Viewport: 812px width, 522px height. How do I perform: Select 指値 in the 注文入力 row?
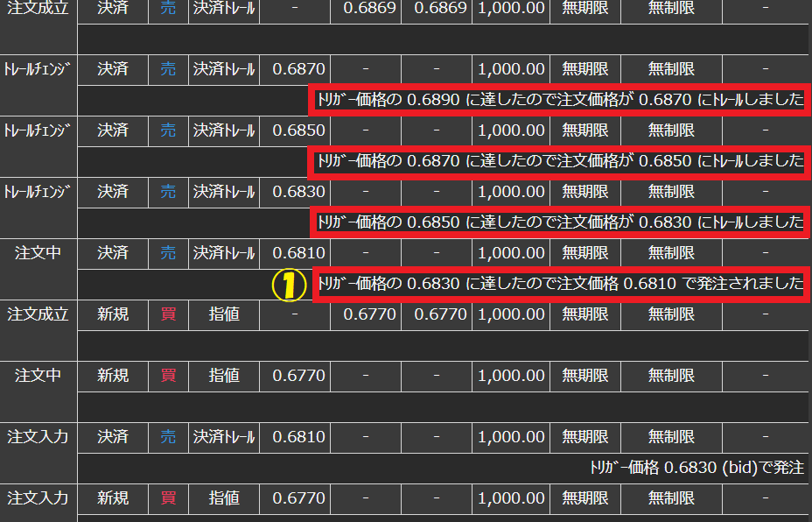(224, 498)
